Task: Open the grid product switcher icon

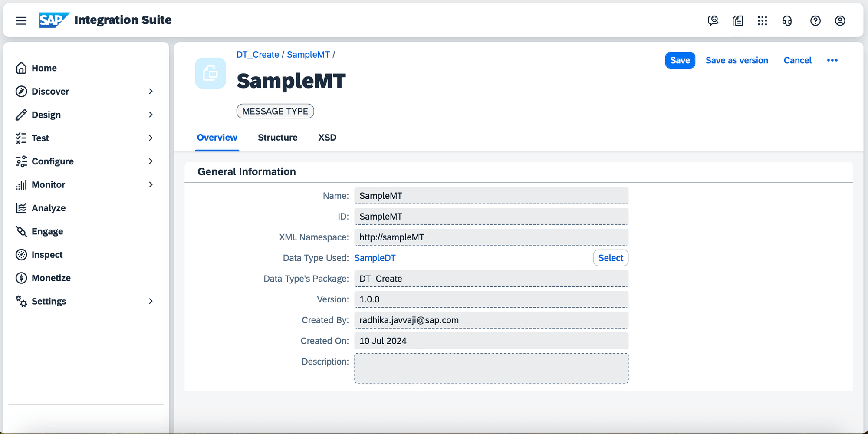Action: [762, 20]
